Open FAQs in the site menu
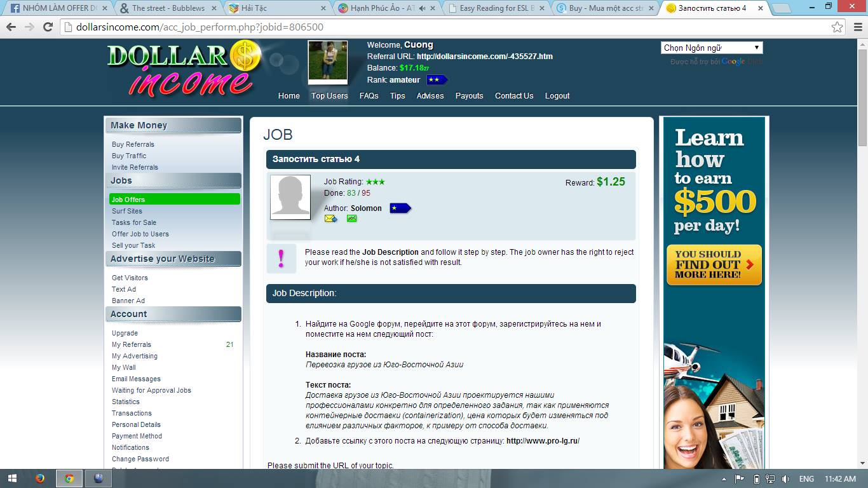 [369, 96]
